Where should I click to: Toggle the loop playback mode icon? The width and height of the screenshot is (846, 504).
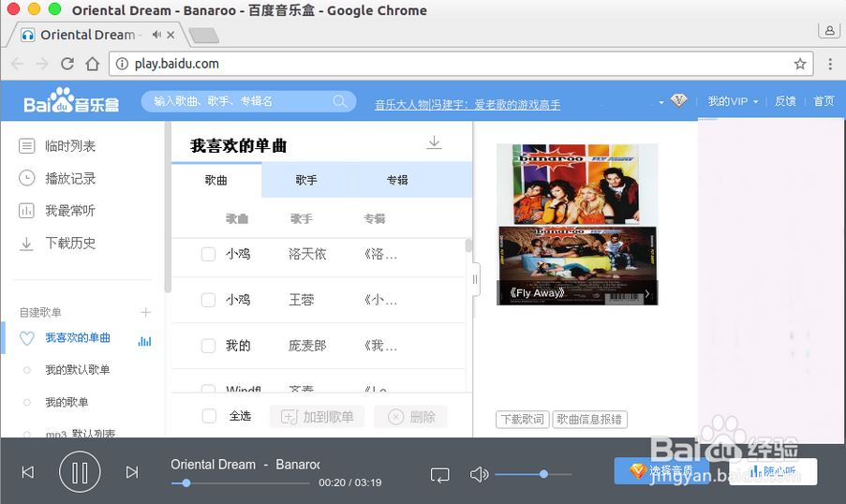(x=439, y=475)
